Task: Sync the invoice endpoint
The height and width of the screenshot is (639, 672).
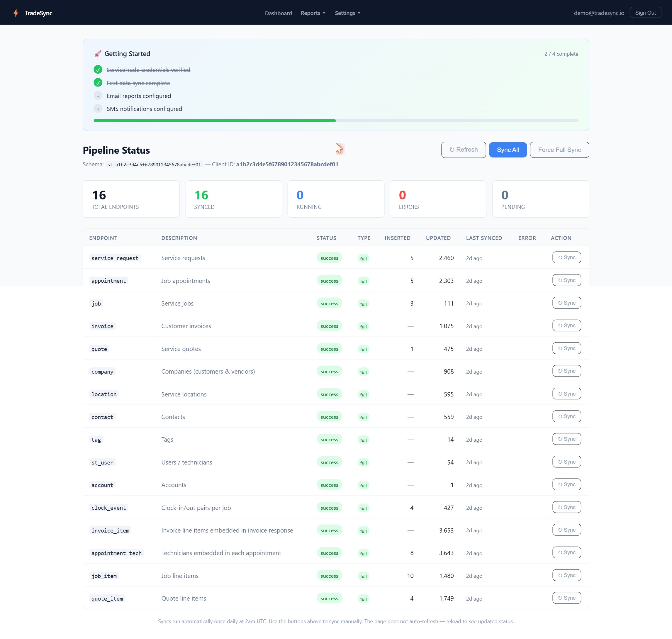Action: point(566,326)
